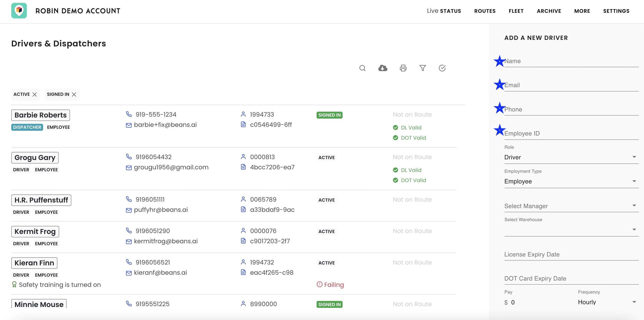Click document icon beside 4bcc7206-ea7

click(243, 167)
